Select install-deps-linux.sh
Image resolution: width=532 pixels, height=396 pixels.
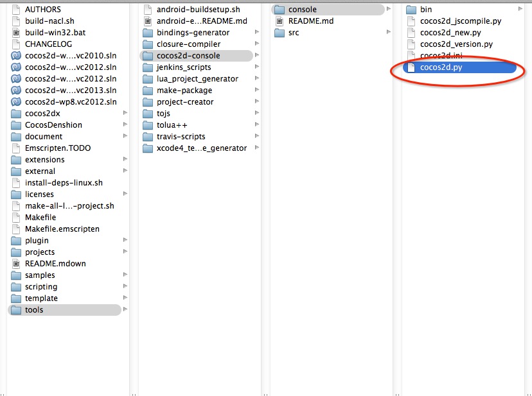(64, 183)
